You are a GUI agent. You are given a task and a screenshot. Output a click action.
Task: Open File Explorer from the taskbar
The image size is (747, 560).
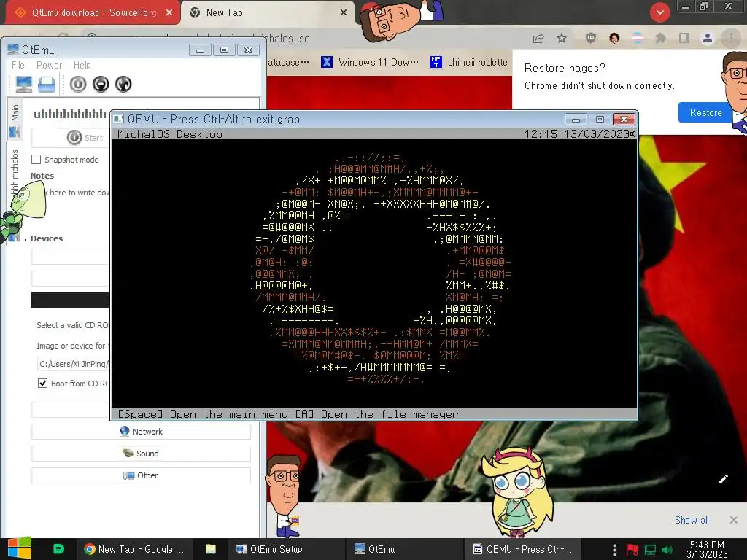(211, 549)
